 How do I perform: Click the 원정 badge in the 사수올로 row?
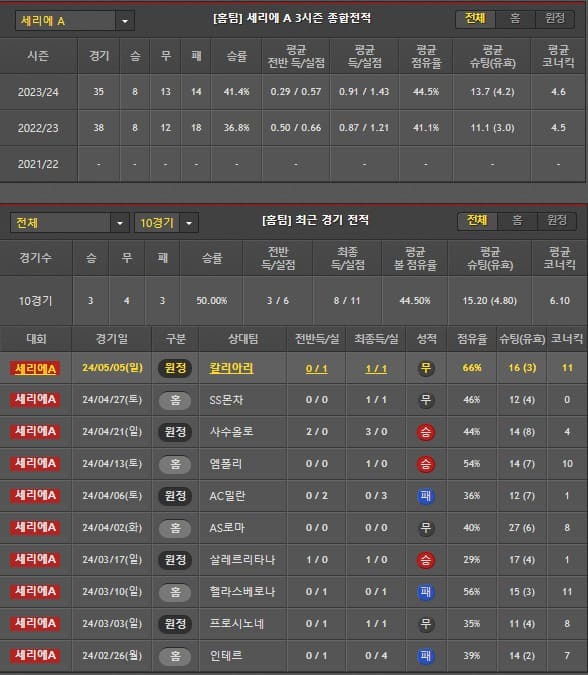click(x=175, y=432)
